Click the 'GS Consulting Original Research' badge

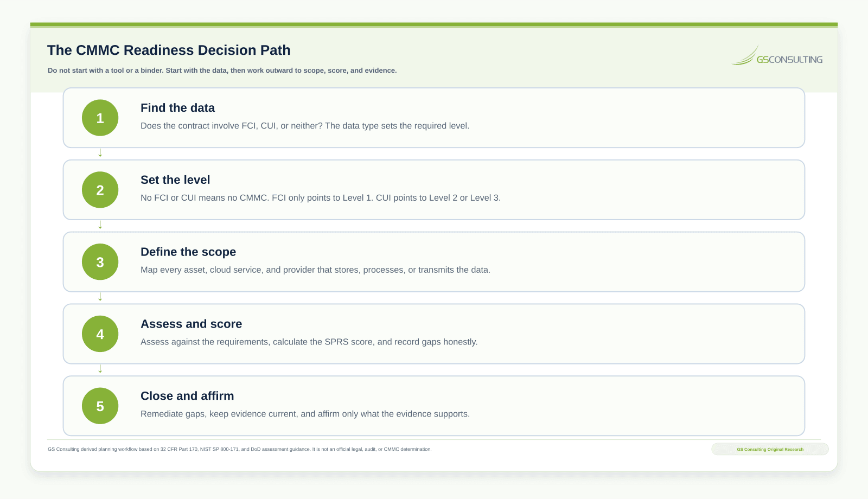[x=770, y=449]
